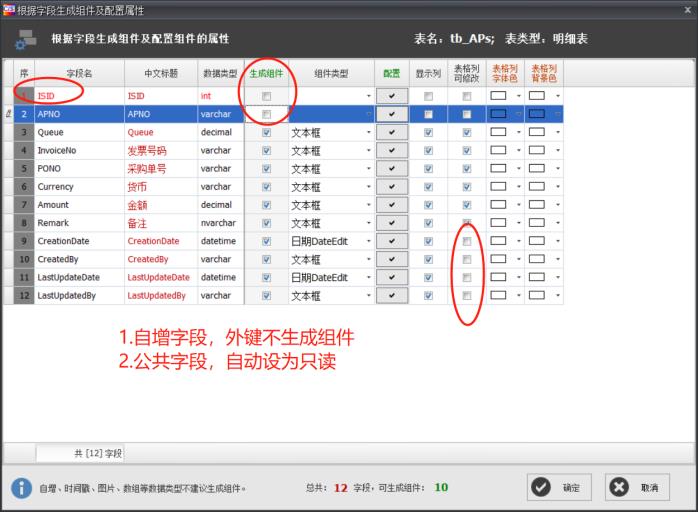This screenshot has width=698, height=513.
Task: Open config button for ISID row
Action: (x=392, y=96)
